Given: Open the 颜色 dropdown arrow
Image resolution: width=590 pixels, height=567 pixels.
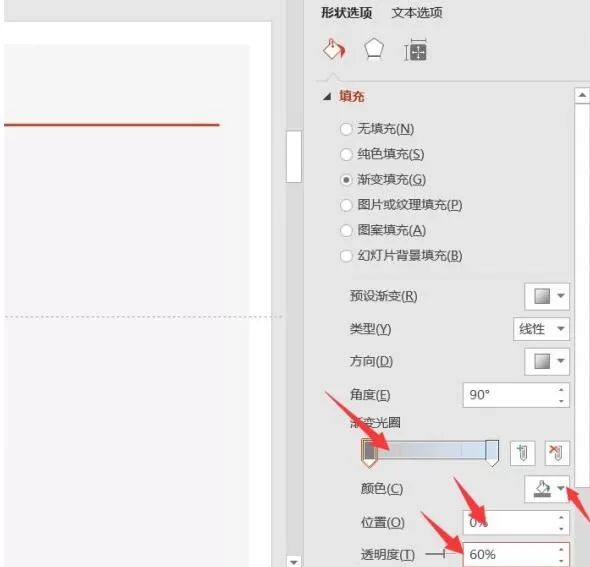Looking at the screenshot, I should click(561, 488).
